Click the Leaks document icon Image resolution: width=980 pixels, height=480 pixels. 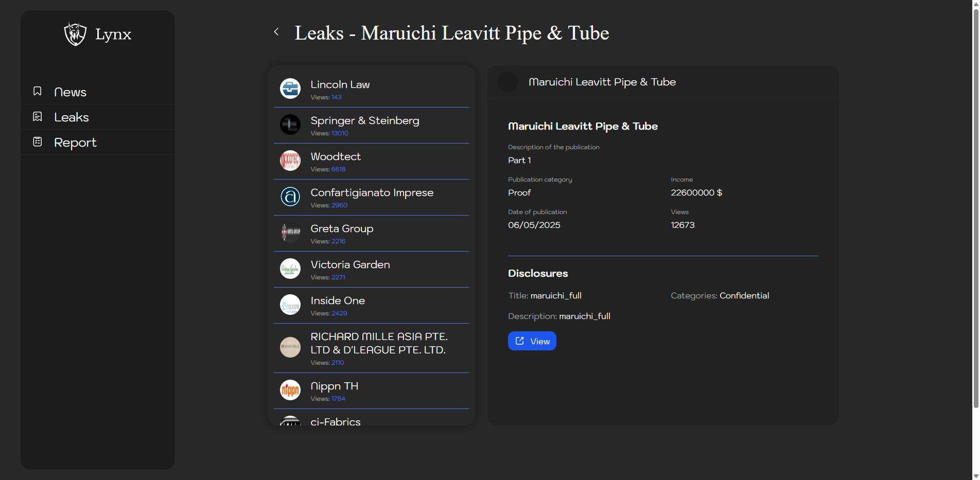[x=38, y=117]
